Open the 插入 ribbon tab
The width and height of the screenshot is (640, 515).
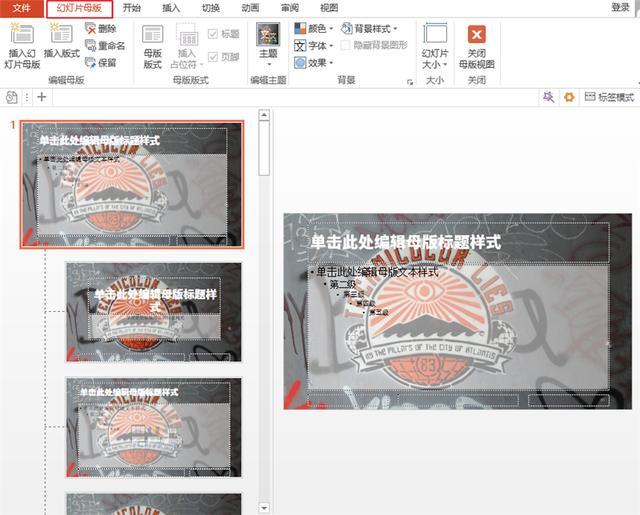tap(171, 8)
